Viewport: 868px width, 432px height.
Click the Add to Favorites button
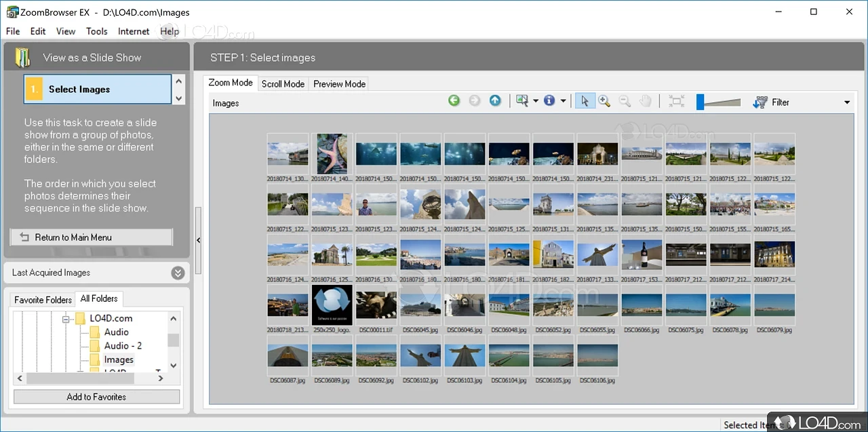coord(96,397)
